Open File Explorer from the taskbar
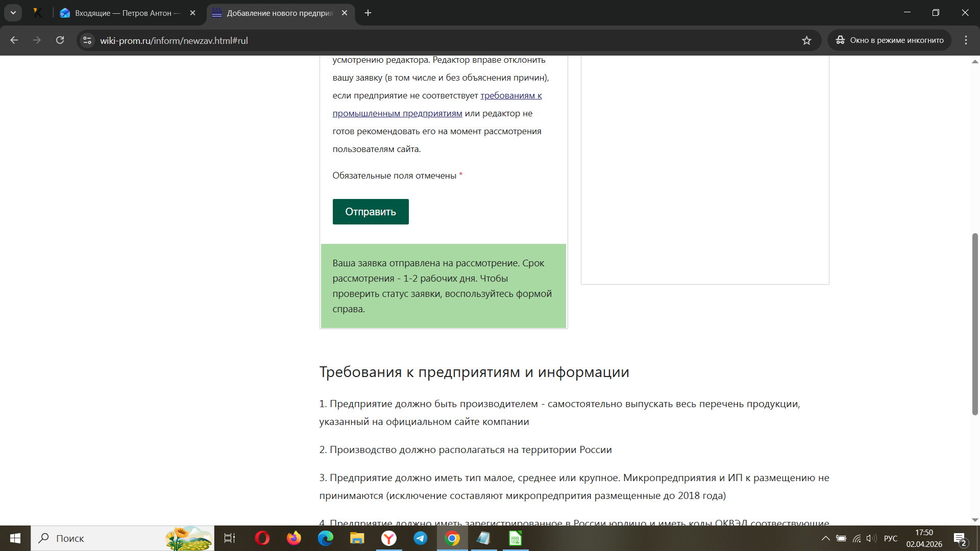The height and width of the screenshot is (551, 980). click(x=357, y=538)
